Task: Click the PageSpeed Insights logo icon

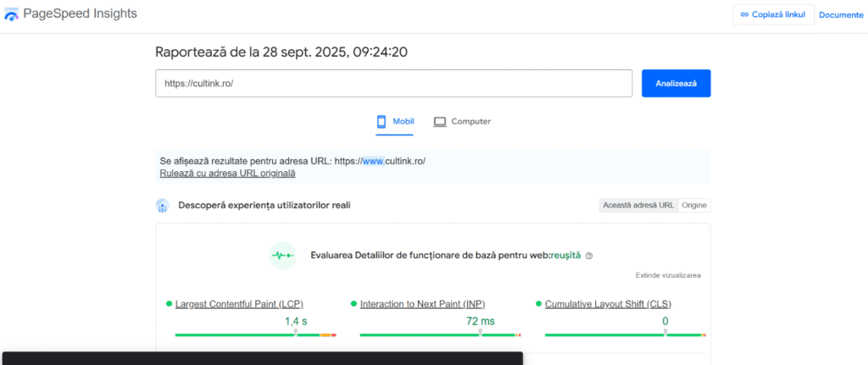Action: tap(11, 15)
